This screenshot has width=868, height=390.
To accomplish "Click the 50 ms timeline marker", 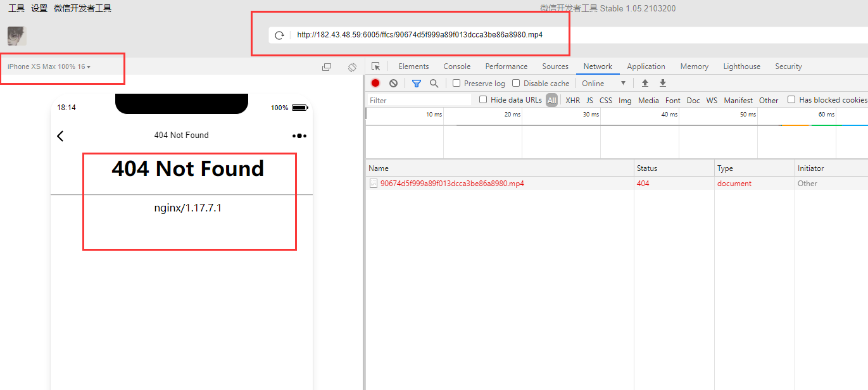I will [x=748, y=115].
